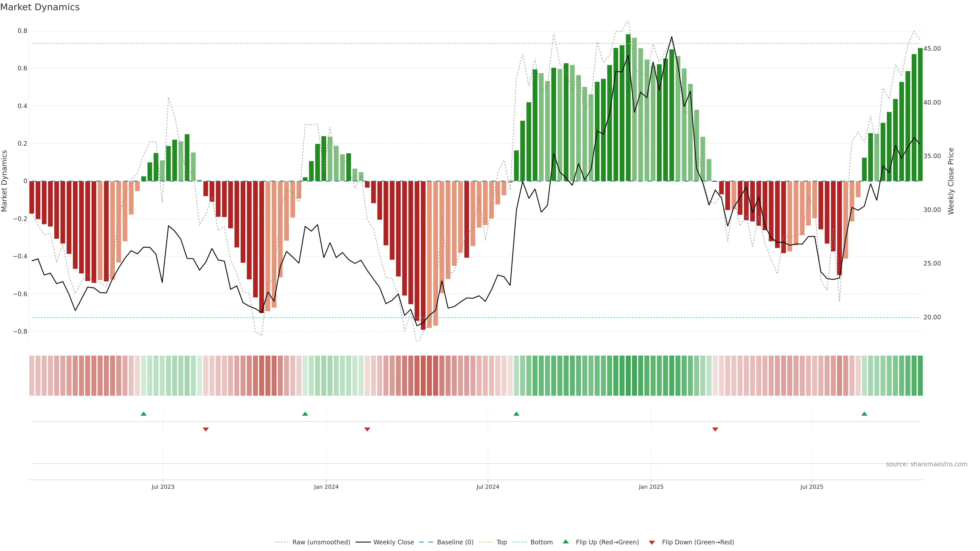The width and height of the screenshot is (980, 551).
Task: Click the Jan 2025 axis label
Action: click(651, 487)
